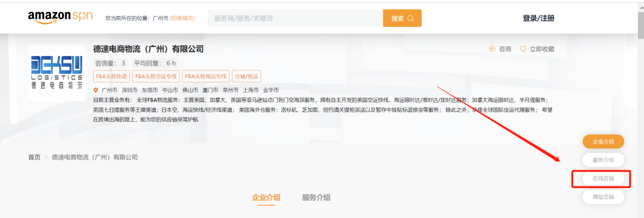Select the FBA头程空运专线 tag
Screen dimensions: 644x218
point(156,76)
